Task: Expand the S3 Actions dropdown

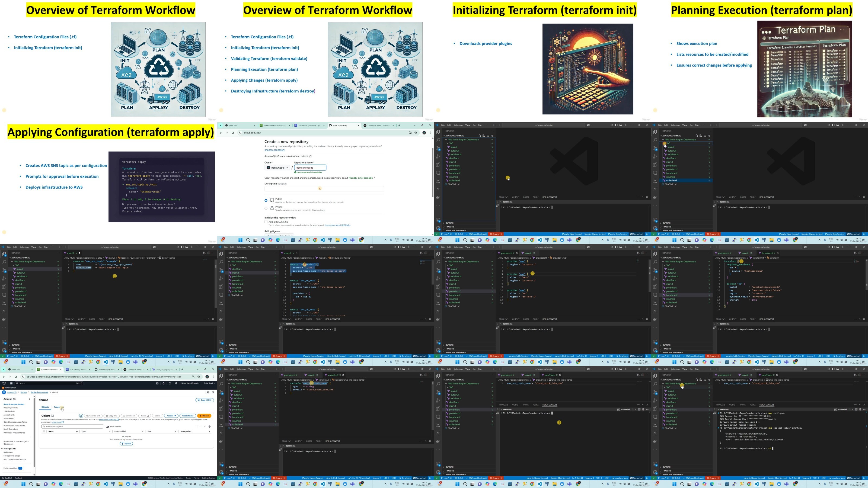Action: pyautogui.click(x=171, y=416)
